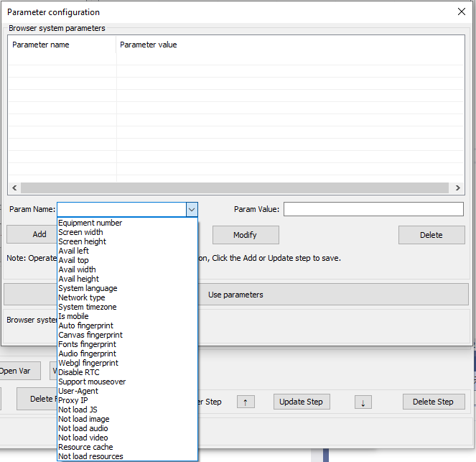Screen dimensions: 476x462
Task: Pick 'Network type' parameter option
Action: coord(82,297)
